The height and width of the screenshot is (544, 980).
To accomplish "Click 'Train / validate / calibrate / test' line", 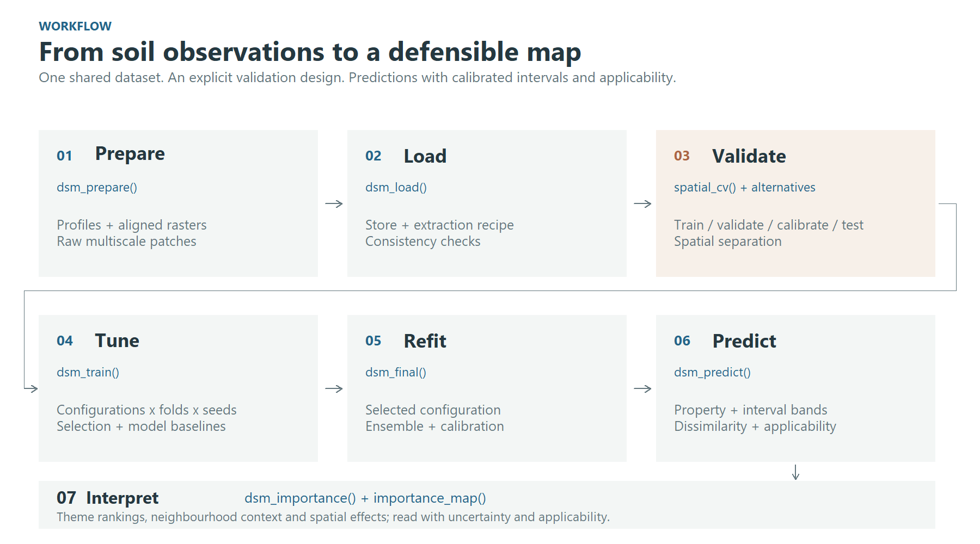I will point(769,225).
